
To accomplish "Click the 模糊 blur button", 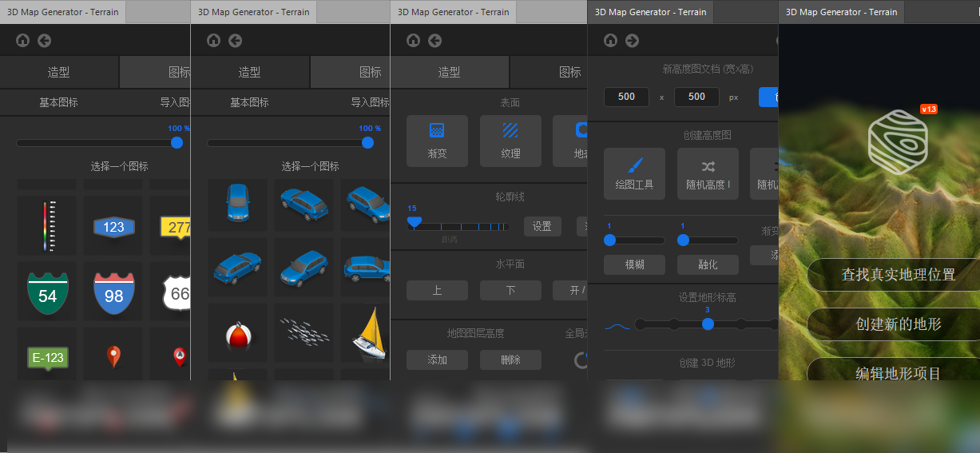I will pyautogui.click(x=634, y=264).
